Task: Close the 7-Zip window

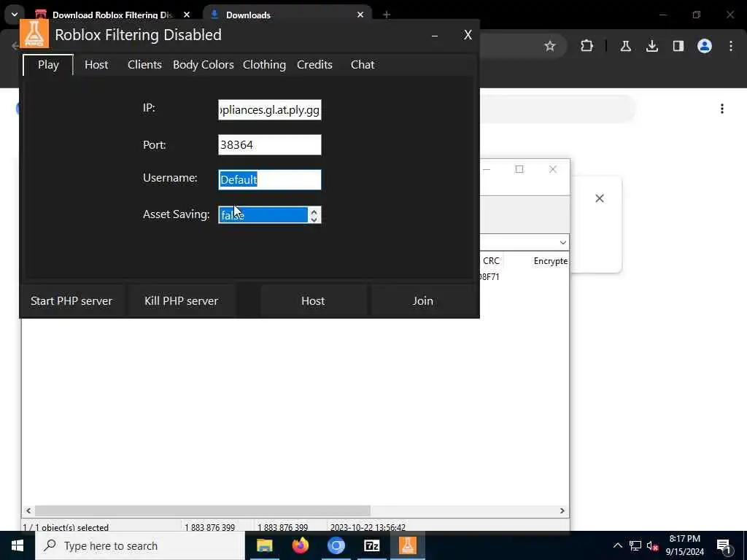Action: (553, 169)
